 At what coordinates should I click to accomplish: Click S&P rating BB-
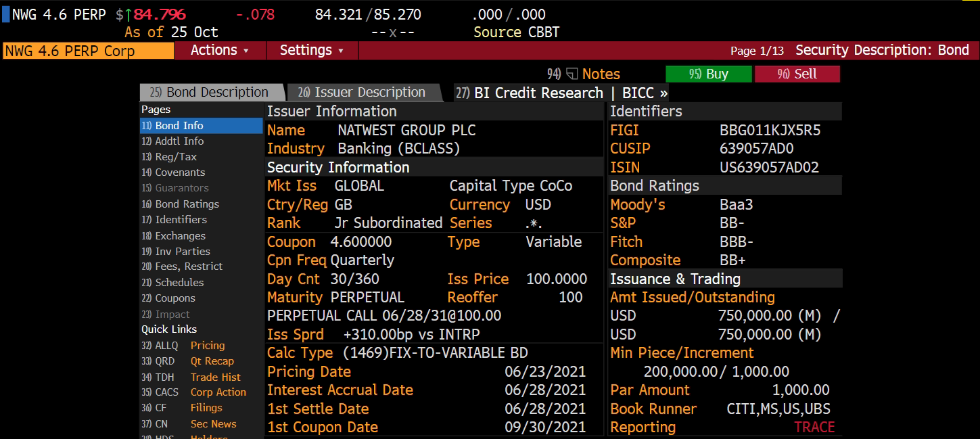pos(733,223)
